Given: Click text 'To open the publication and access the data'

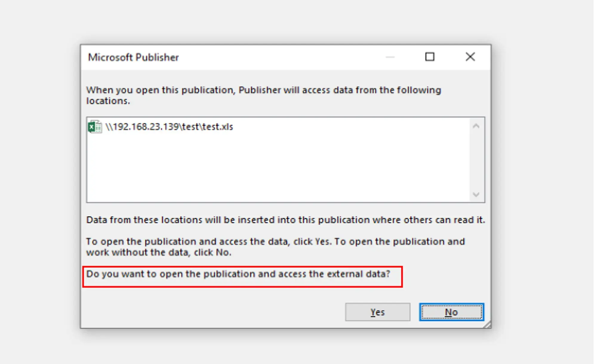Looking at the screenshot, I should coord(187,241).
